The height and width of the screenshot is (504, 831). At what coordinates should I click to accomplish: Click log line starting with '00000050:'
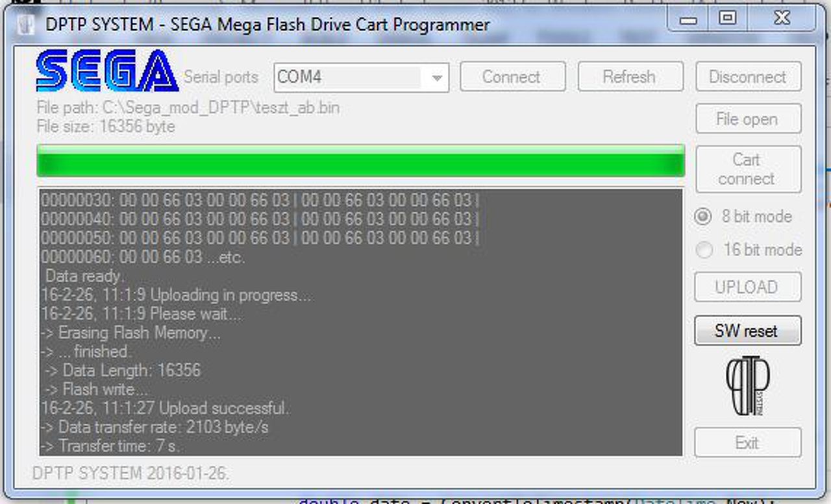click(x=260, y=238)
